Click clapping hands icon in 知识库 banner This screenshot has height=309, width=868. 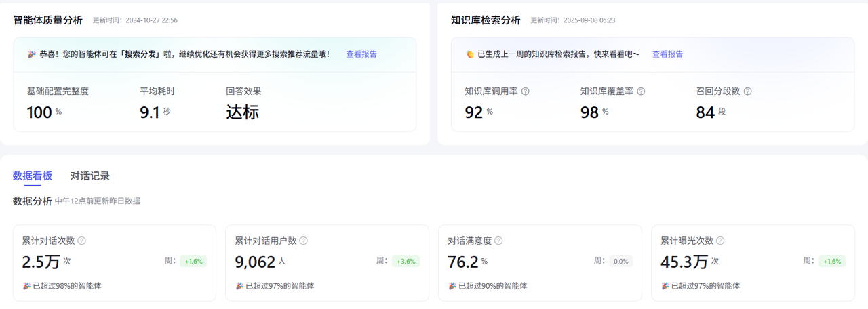(x=470, y=54)
